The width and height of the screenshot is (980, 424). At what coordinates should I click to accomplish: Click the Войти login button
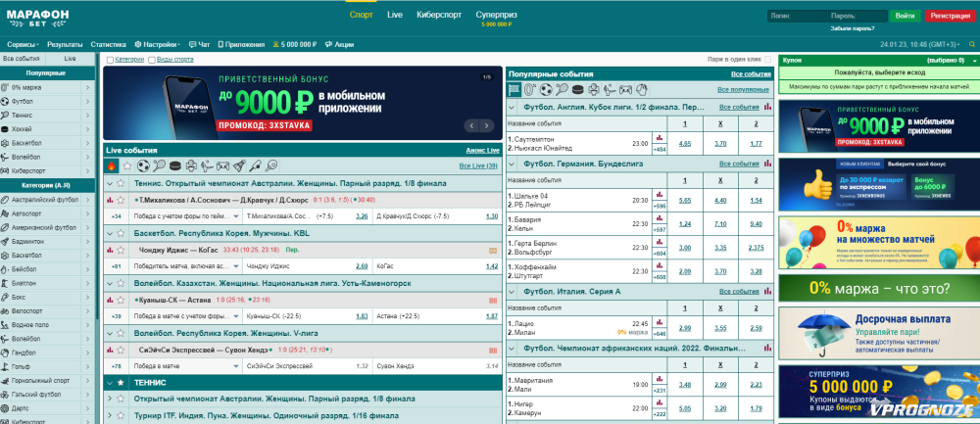[905, 17]
